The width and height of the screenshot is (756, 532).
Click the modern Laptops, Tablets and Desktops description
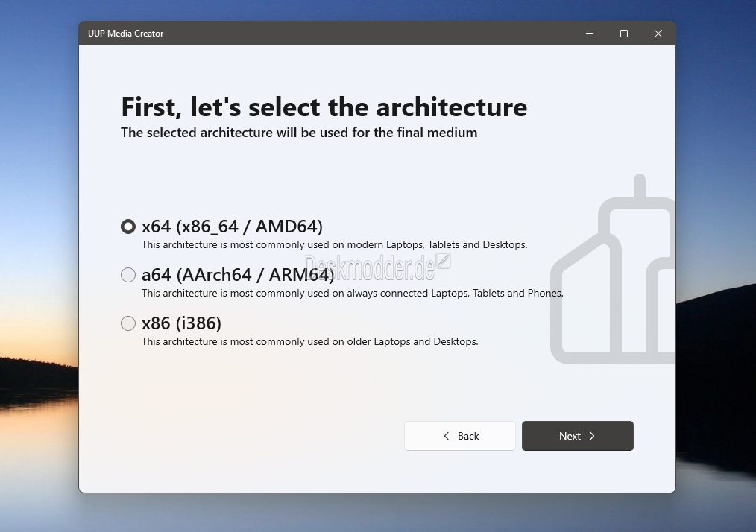(334, 244)
